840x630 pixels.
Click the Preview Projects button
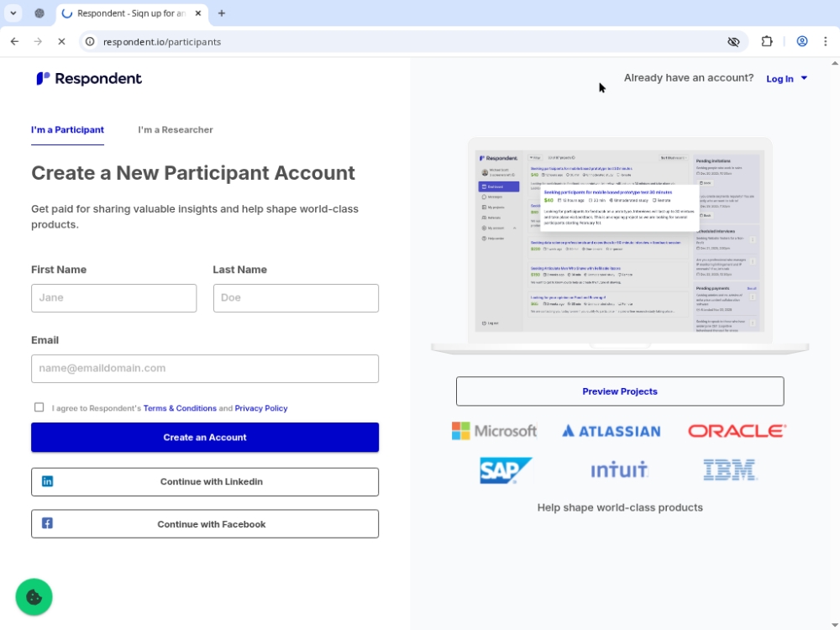619,391
